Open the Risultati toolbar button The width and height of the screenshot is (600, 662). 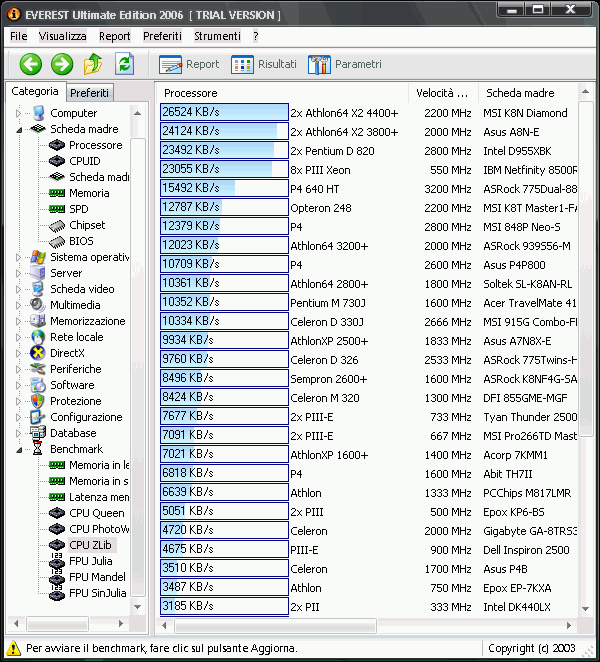pos(263,64)
